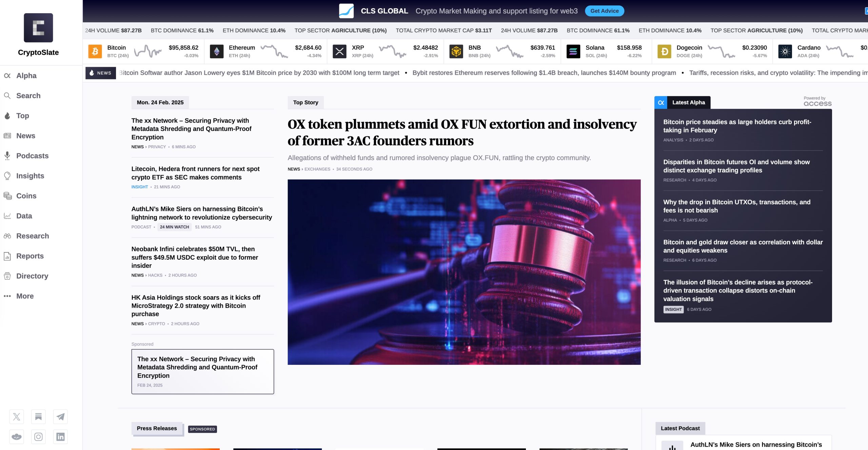
Task: Open the Powered by Access logo
Action: point(817,101)
